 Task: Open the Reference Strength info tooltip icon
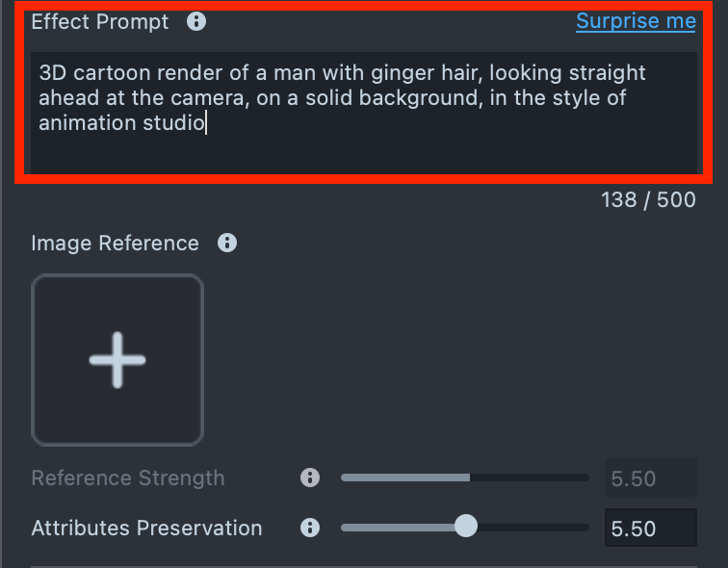(x=309, y=478)
